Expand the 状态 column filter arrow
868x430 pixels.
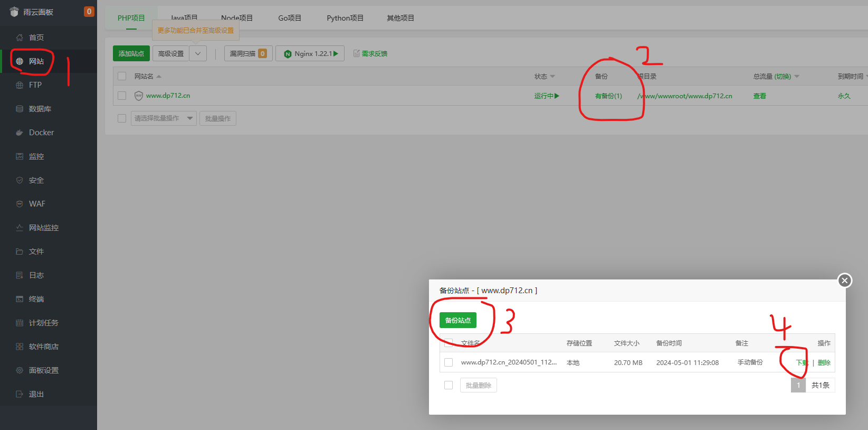(552, 77)
